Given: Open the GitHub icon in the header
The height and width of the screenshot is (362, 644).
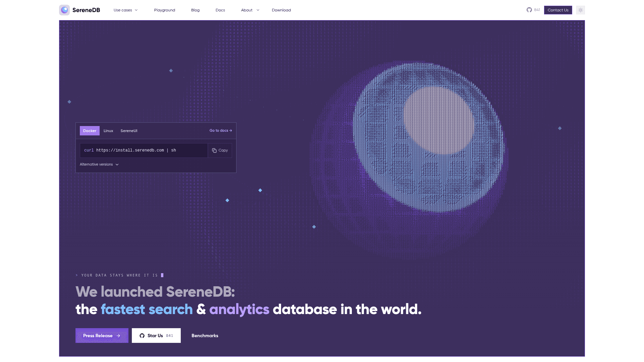Looking at the screenshot, I should point(529,10).
